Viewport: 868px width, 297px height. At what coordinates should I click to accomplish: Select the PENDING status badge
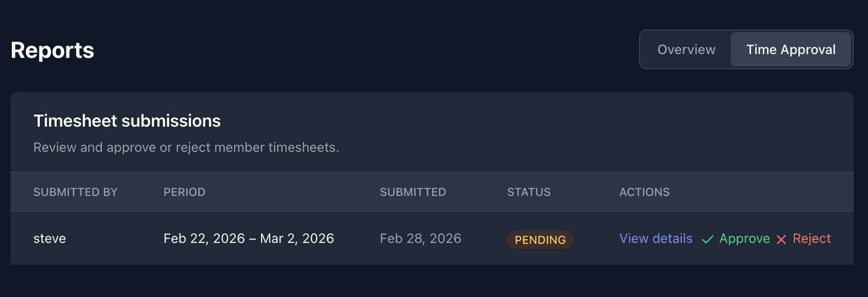(540, 240)
